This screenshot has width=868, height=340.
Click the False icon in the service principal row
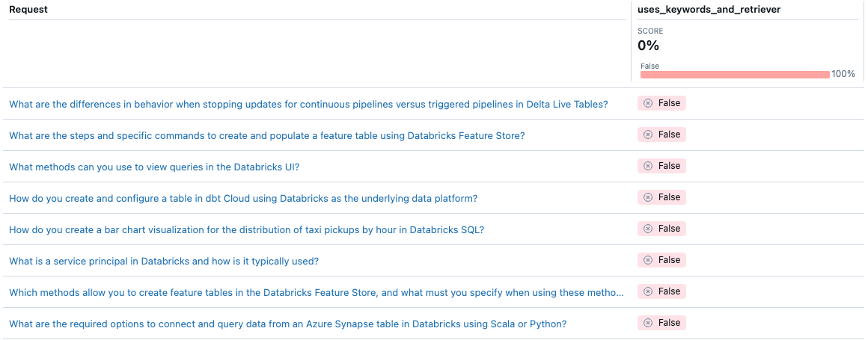point(648,260)
